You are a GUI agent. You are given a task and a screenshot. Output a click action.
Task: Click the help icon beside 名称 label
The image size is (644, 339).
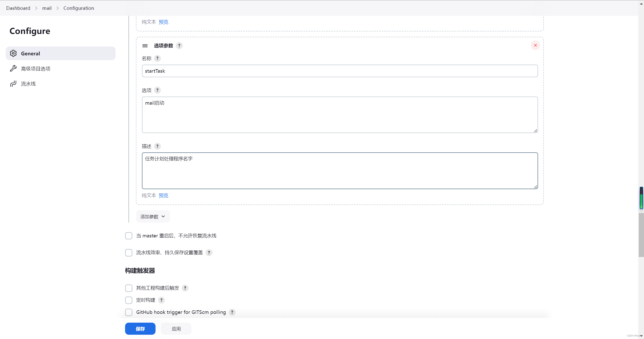point(157,58)
